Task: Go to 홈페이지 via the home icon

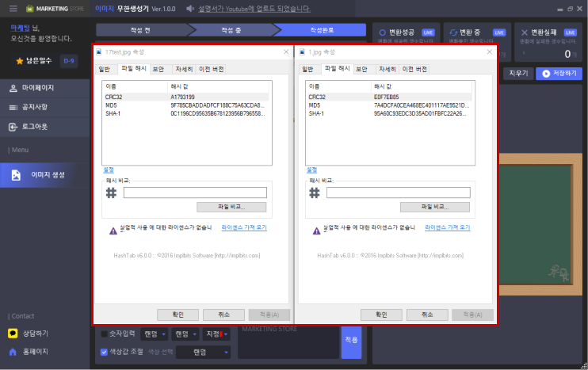Action: pyautogui.click(x=33, y=351)
